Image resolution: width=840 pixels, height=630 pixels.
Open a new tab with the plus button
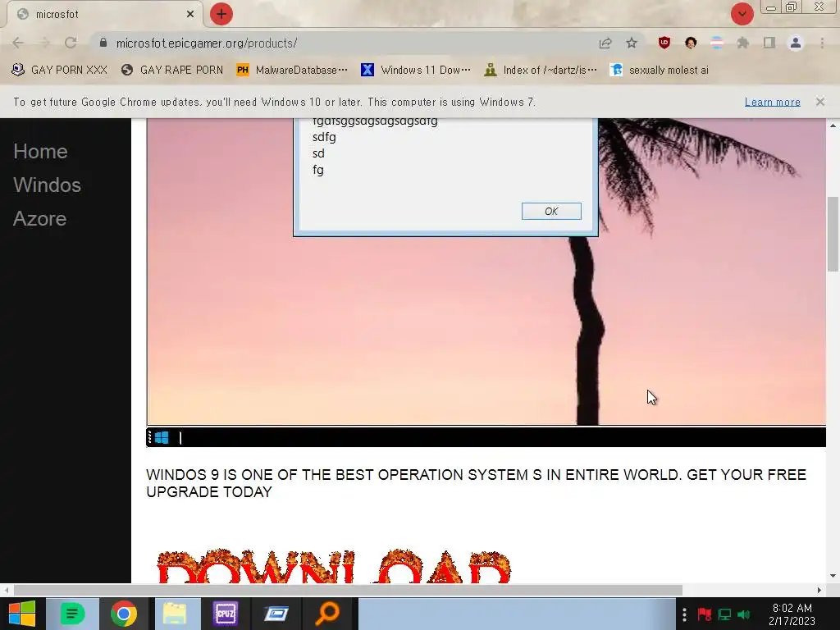click(221, 14)
